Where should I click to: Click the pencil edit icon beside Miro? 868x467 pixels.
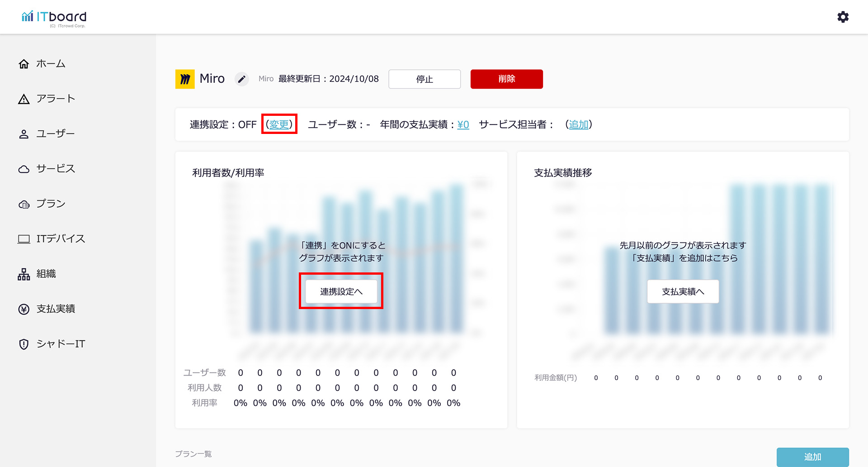click(242, 79)
